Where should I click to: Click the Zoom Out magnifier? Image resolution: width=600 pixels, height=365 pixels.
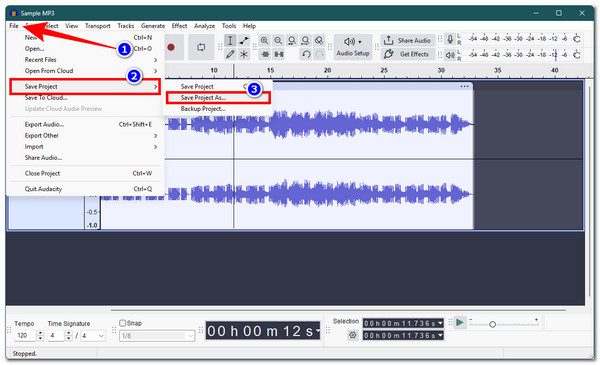pos(278,41)
